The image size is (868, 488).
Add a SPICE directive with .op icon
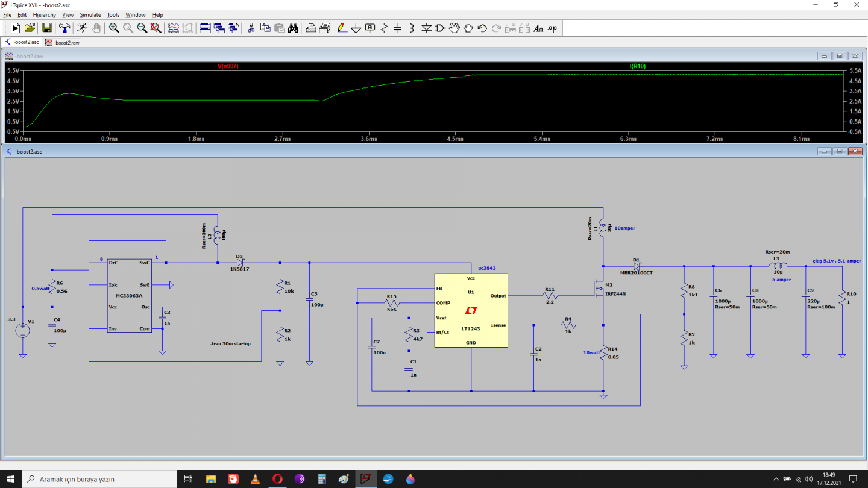point(552,28)
